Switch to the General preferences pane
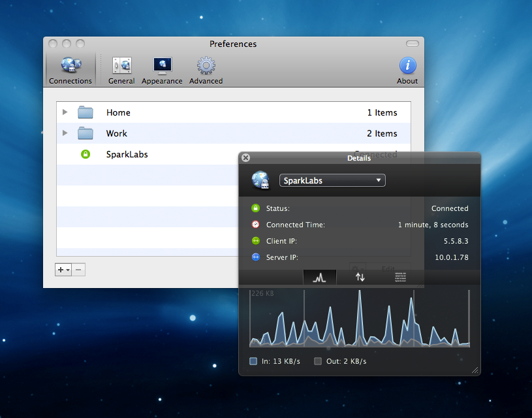Viewport: 532px width, 418px height. (121, 70)
